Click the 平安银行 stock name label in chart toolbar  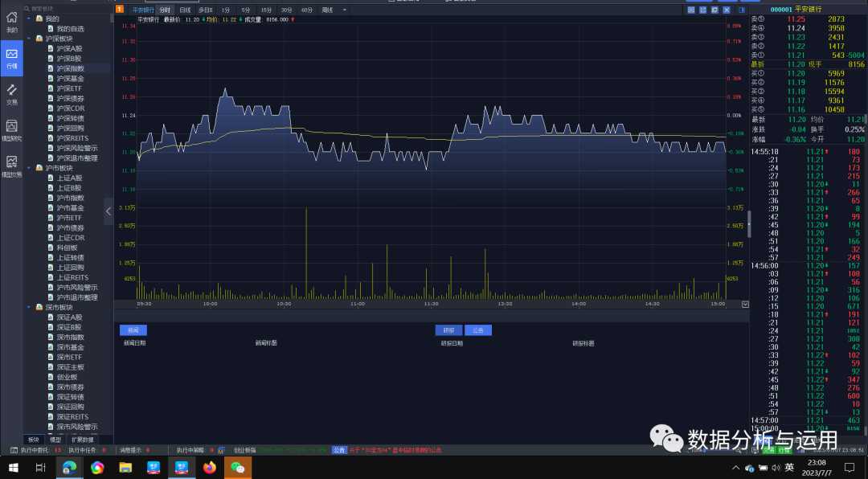pyautogui.click(x=143, y=10)
